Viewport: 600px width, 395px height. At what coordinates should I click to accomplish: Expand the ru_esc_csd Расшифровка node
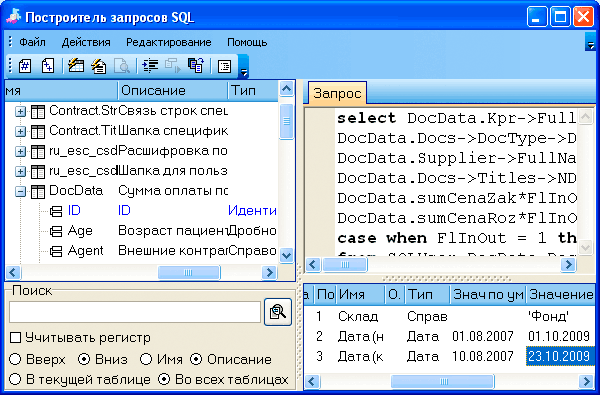pos(20,152)
